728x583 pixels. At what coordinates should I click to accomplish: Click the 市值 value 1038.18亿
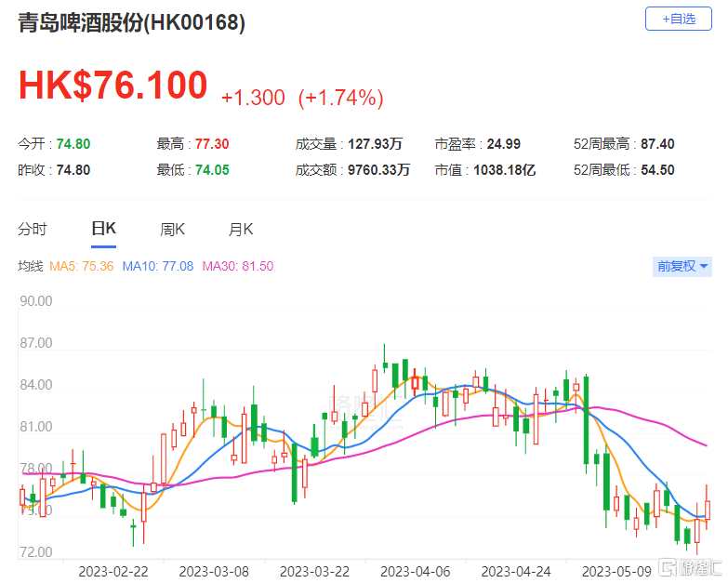point(505,170)
